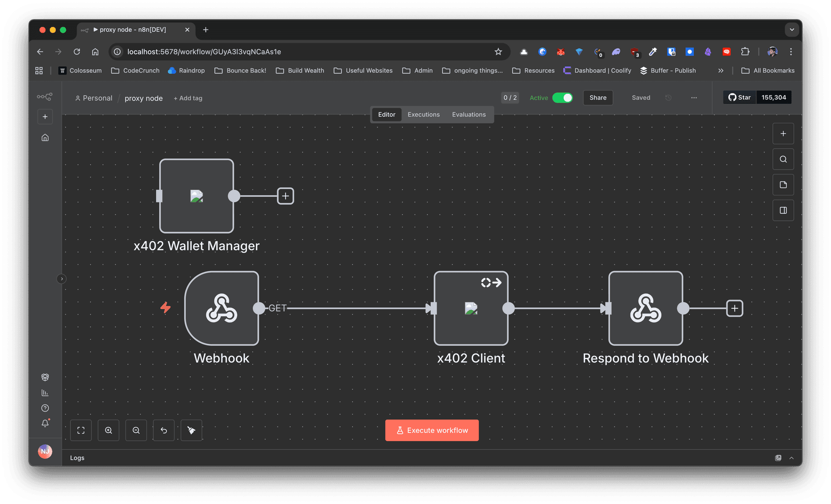Show hidden bookmarks overflow chevron

coord(720,70)
